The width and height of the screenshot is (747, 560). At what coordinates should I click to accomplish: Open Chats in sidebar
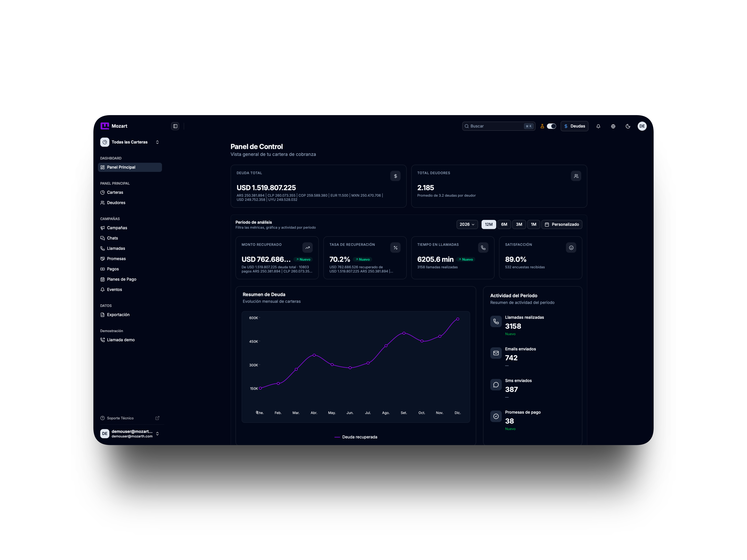point(130,238)
